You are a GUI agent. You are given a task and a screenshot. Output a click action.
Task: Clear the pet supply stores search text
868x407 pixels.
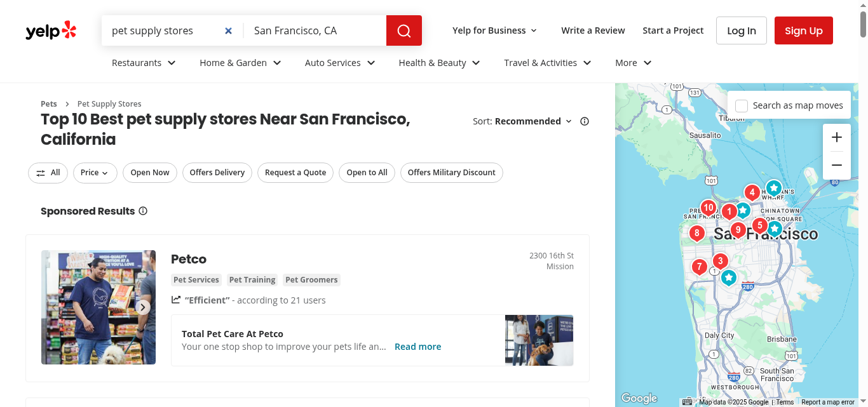tap(229, 30)
